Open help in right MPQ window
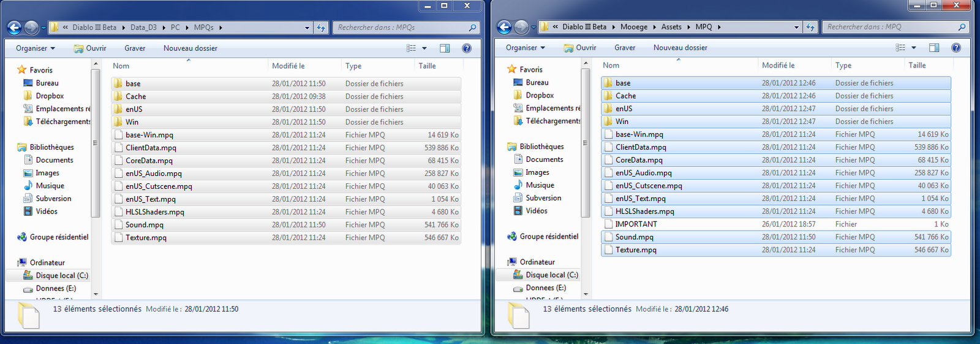The width and height of the screenshot is (980, 344). 956,48
